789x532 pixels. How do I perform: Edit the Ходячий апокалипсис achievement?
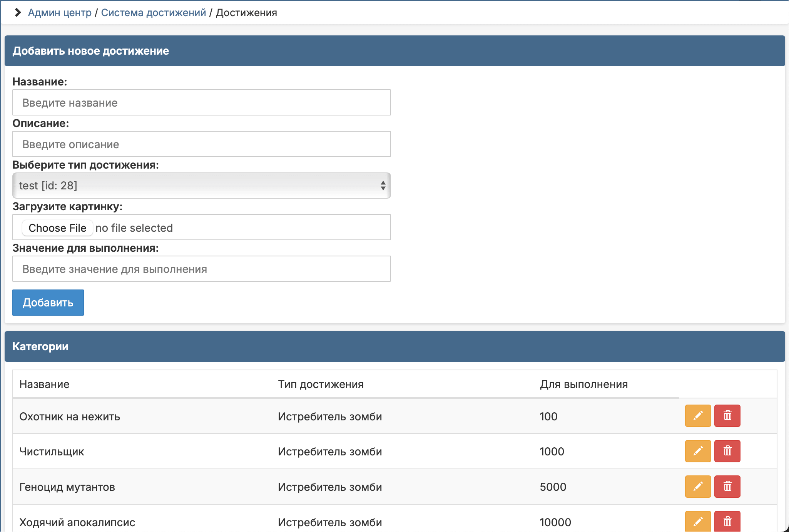[698, 522]
